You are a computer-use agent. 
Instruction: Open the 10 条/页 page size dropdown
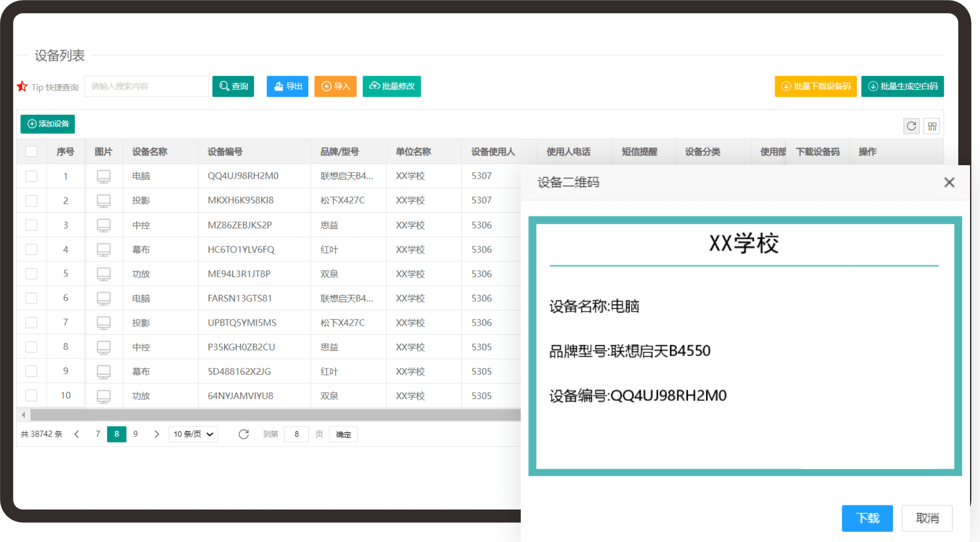193,434
